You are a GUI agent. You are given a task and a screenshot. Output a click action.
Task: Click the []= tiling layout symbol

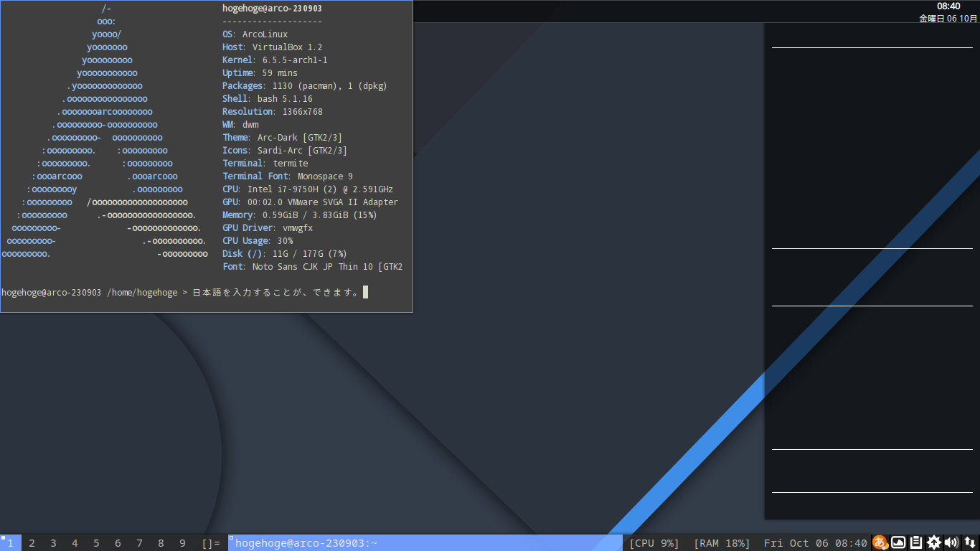click(211, 543)
